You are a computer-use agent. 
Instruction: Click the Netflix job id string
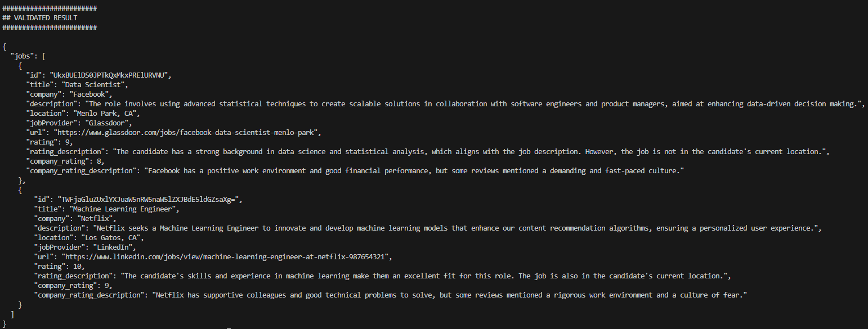click(x=146, y=200)
